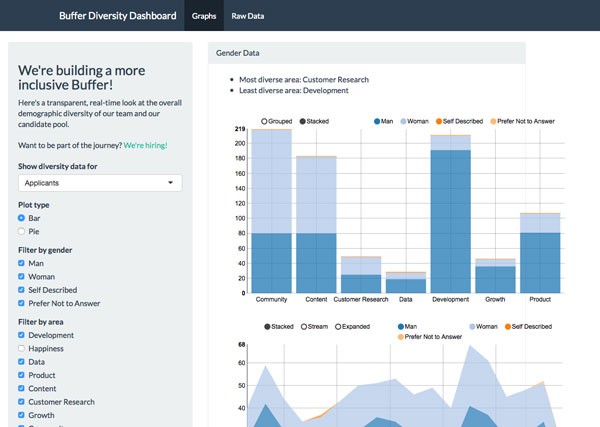Toggle Self Described in area chart legend
Viewport: 600px width, 427px height.
coord(528,327)
